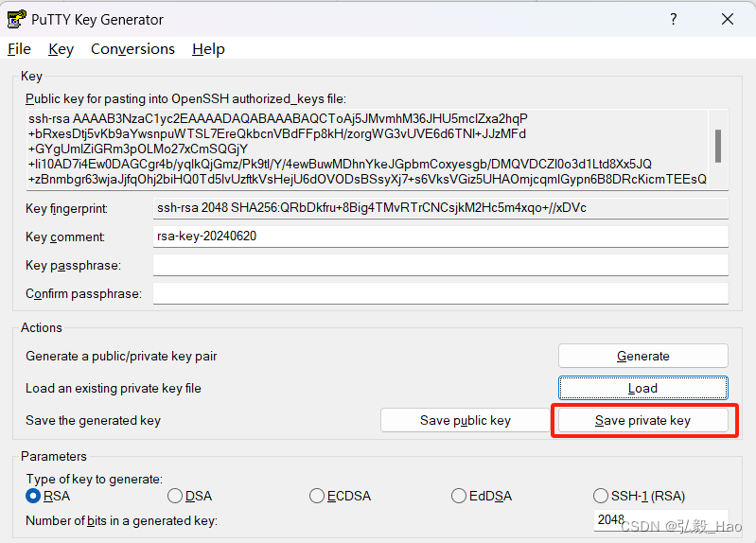Click the Key passphrase input field

pyautogui.click(x=440, y=265)
